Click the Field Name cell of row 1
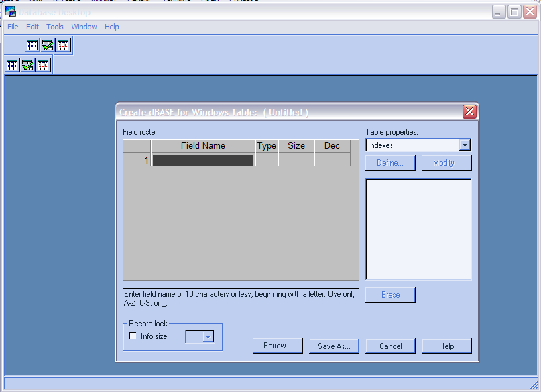The image size is (541, 392). (x=203, y=160)
